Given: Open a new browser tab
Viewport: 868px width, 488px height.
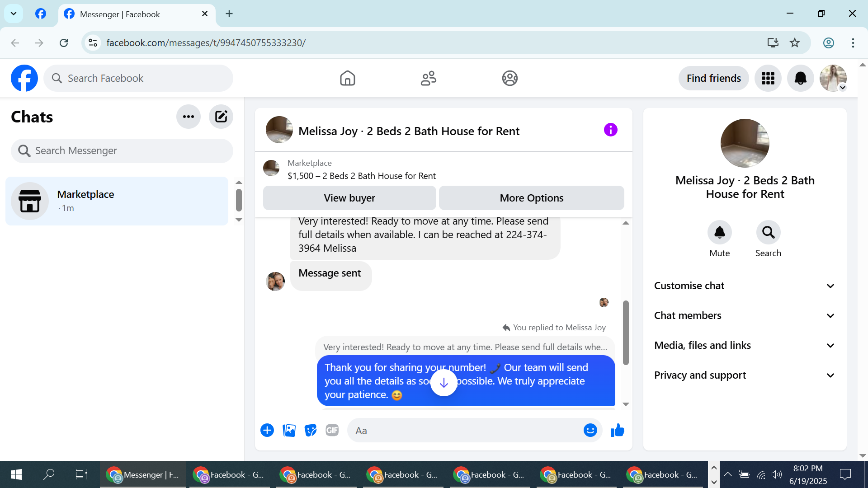Looking at the screenshot, I should (229, 14).
